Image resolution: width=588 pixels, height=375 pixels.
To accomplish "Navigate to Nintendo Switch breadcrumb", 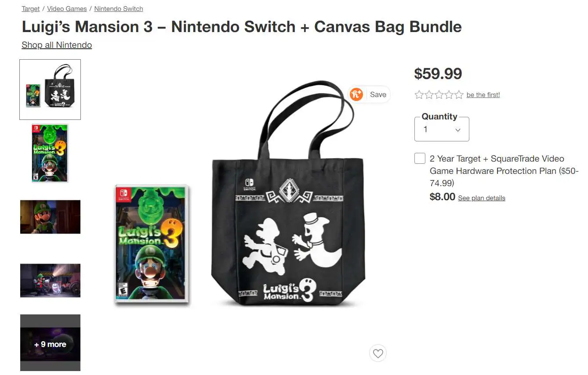I will (118, 9).
